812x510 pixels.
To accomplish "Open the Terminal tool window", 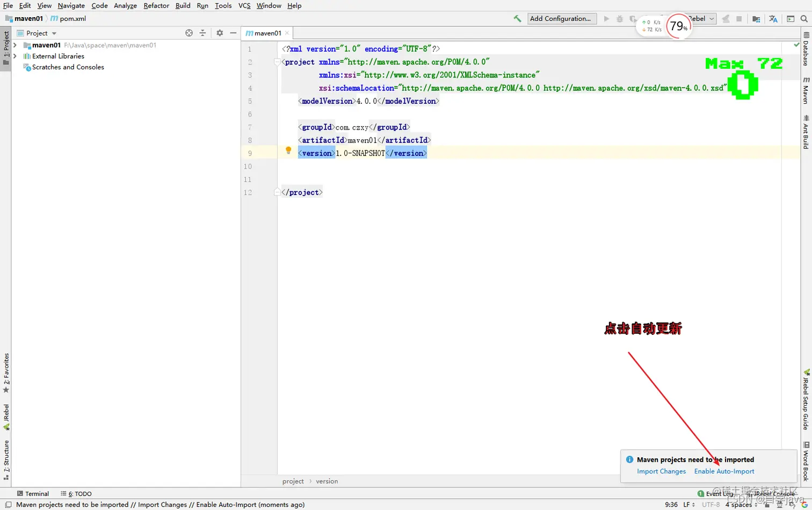I will (x=33, y=493).
